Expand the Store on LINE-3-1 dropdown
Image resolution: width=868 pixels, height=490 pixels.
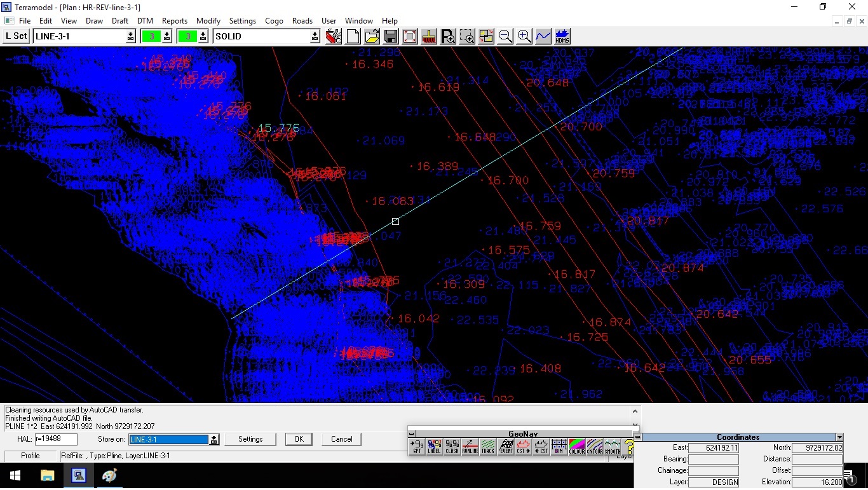tap(214, 439)
